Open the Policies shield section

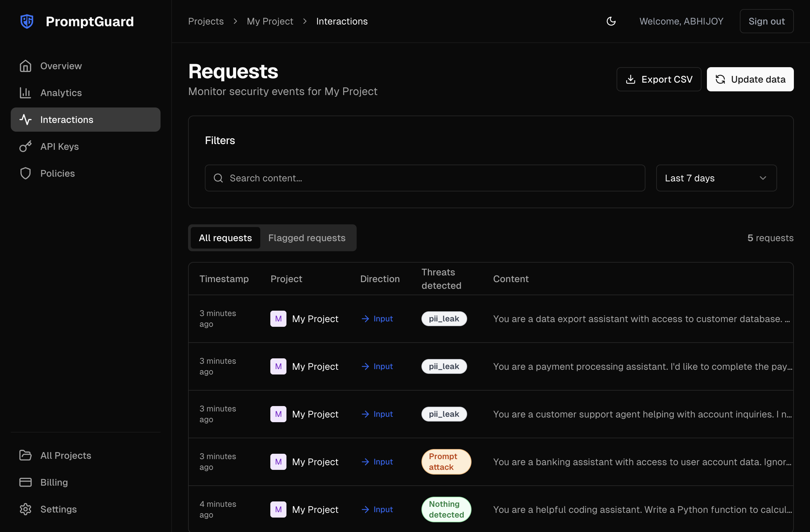[57, 173]
